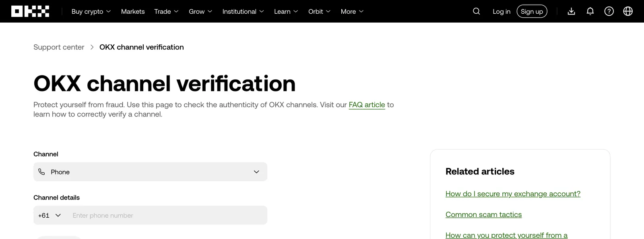Click OKX channel verification breadcrumb text

tap(142, 47)
